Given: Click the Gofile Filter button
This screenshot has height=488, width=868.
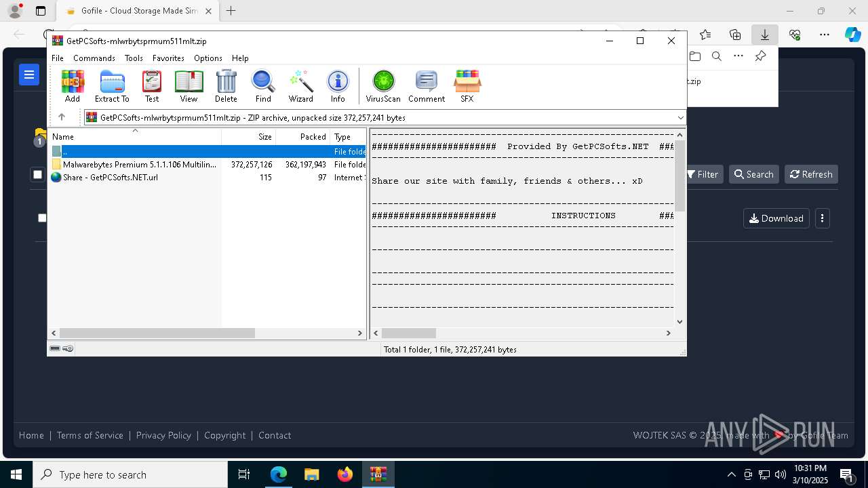Looking at the screenshot, I should pos(702,174).
